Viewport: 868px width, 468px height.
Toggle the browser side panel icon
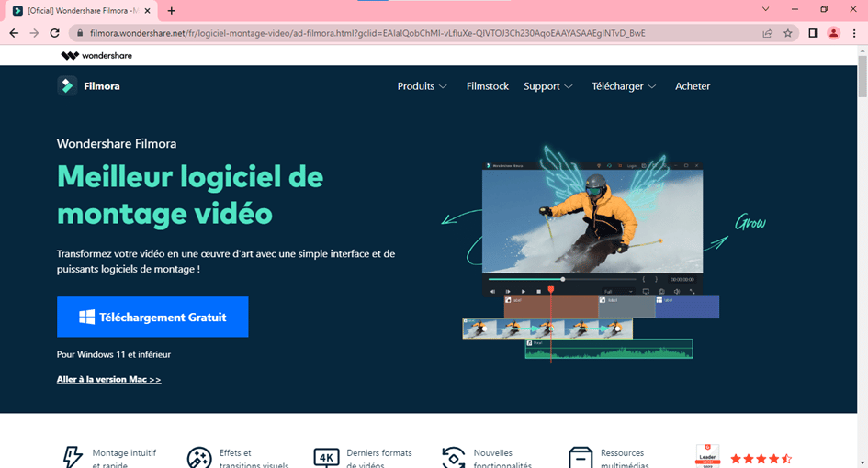tap(813, 32)
